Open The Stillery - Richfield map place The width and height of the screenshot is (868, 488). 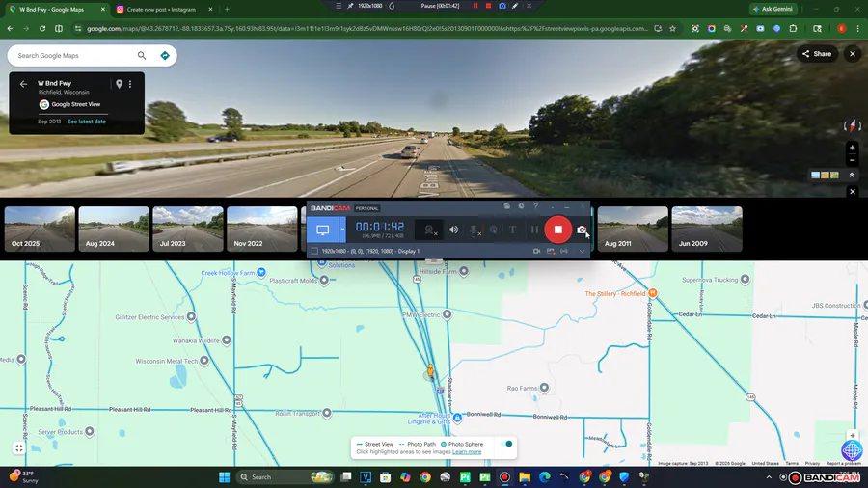[653, 292]
